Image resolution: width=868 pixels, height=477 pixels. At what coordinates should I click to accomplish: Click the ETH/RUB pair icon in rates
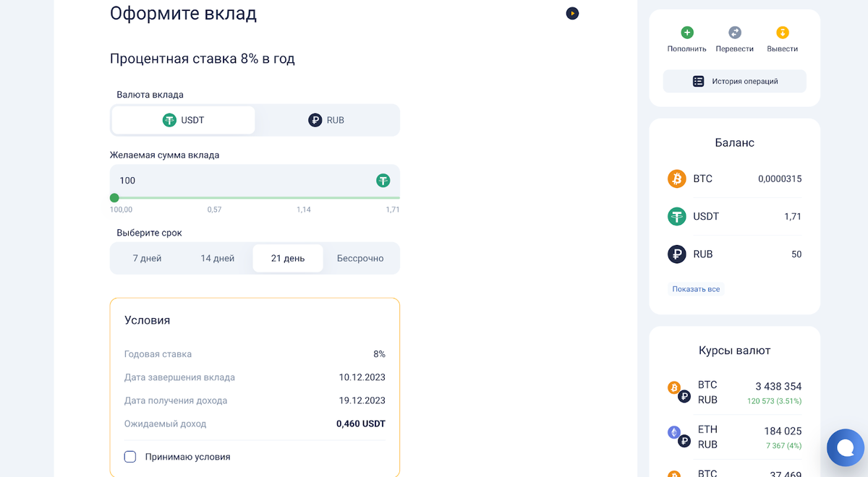678,437
